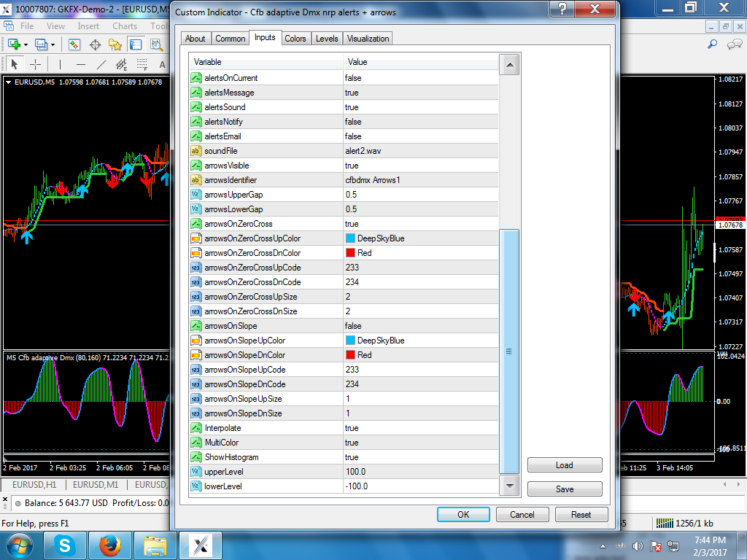Cancel the Custom Indicator dialog
747x560 pixels.
tap(522, 514)
